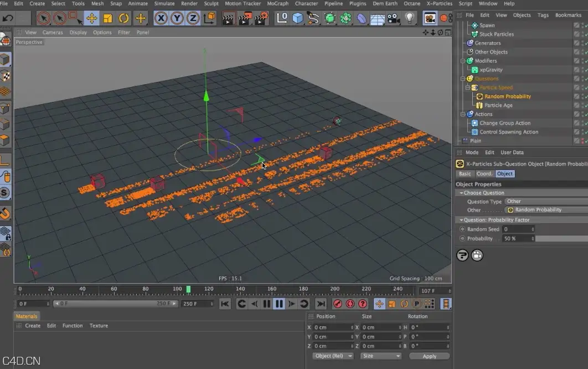Select the Move tool in top toolbar
The image size is (588, 369).
(91, 18)
